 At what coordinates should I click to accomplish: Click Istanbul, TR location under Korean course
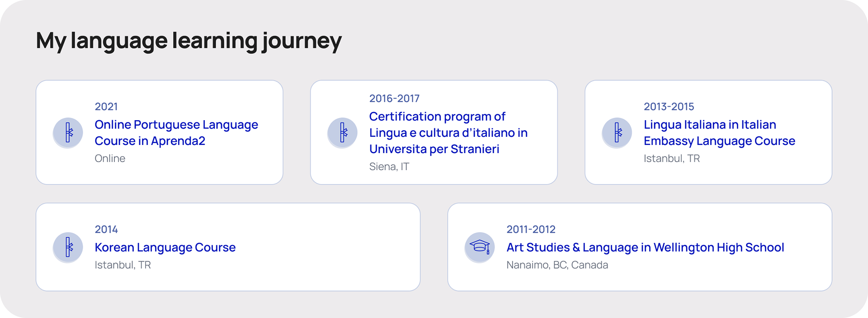pos(123,265)
